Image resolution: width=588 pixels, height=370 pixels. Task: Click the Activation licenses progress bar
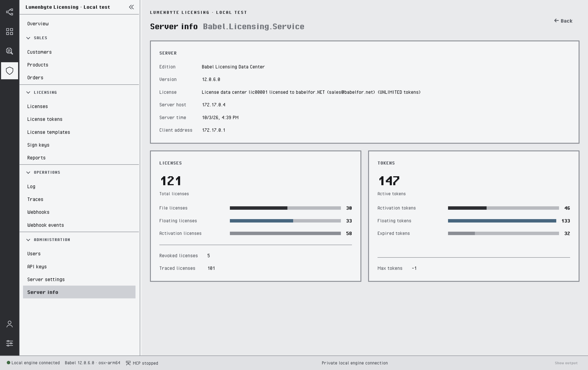[x=285, y=233]
